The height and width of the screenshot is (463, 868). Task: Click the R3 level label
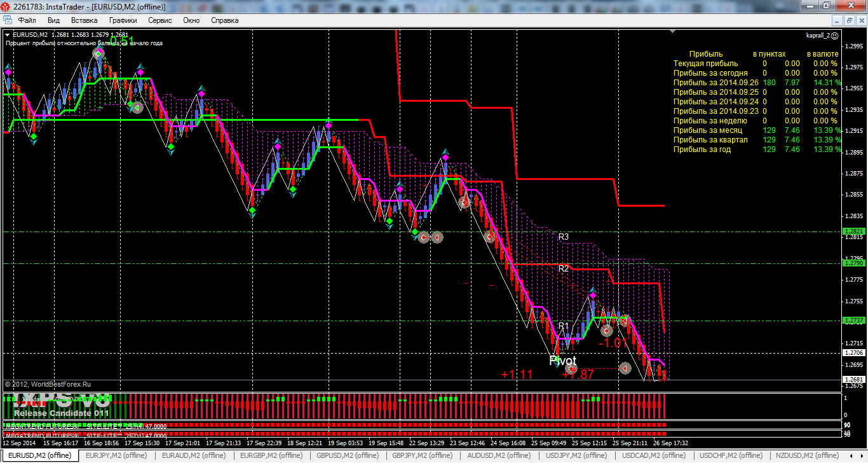(x=564, y=237)
